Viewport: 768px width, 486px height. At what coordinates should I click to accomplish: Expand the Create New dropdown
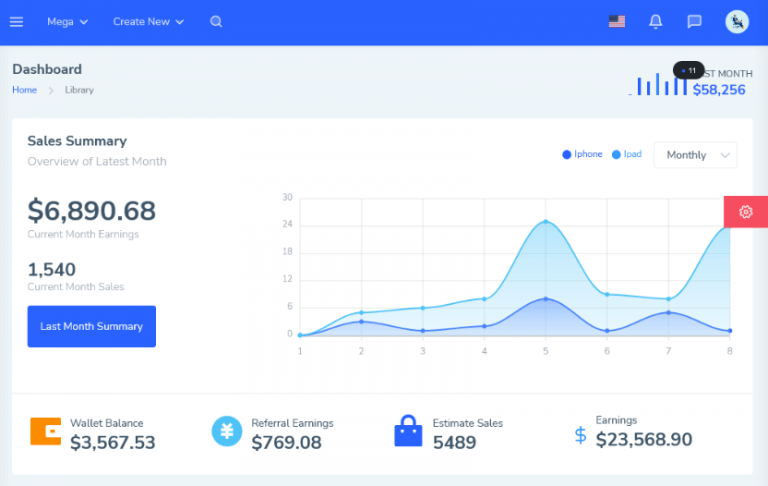pos(148,22)
